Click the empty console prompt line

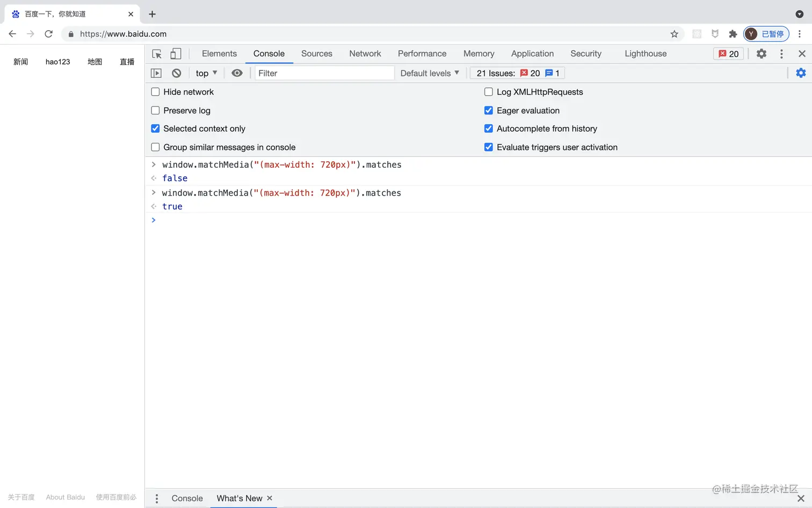(478, 220)
